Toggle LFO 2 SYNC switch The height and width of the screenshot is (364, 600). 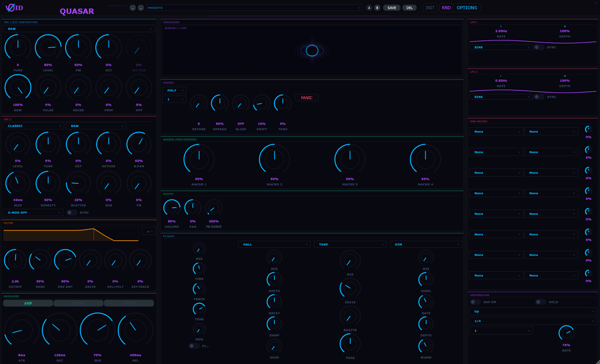coord(539,97)
